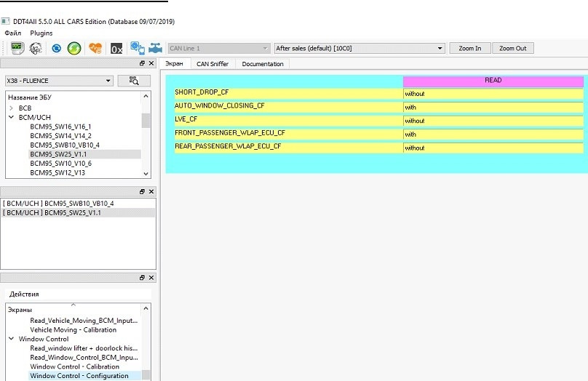
Task: Click the Zoom Out button
Action: [512, 48]
